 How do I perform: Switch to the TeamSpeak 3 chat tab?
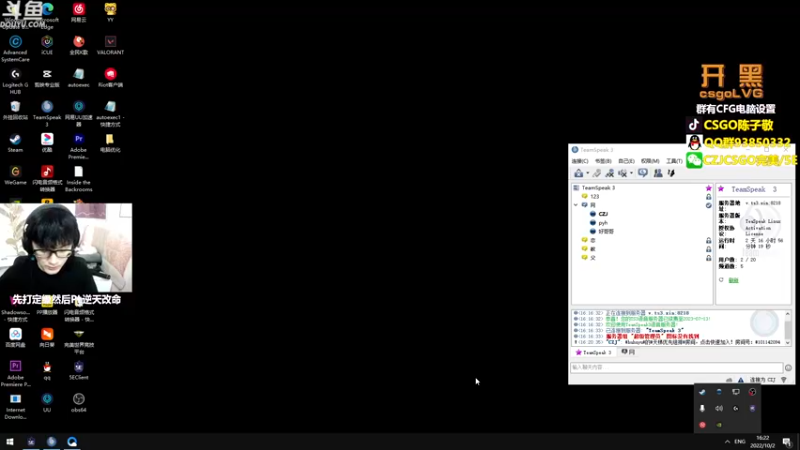click(593, 353)
